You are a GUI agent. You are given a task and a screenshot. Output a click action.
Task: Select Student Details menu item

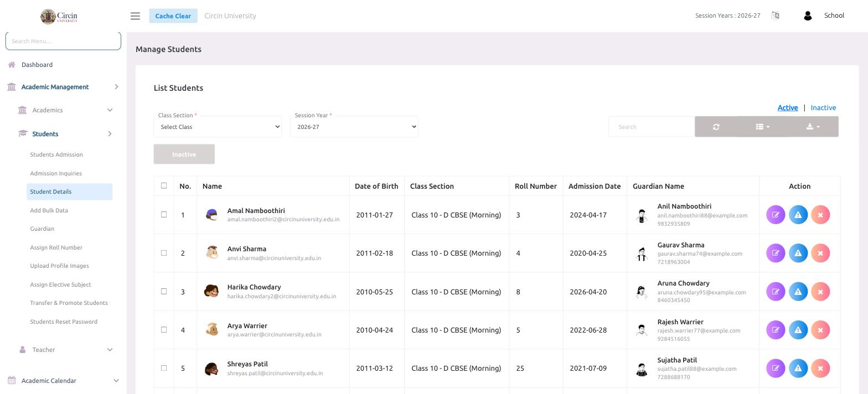click(x=69, y=191)
